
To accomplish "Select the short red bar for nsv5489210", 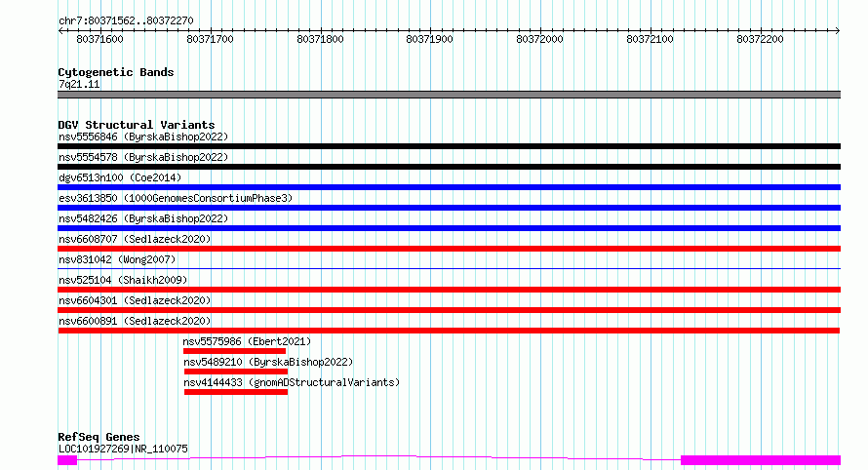I will [236, 372].
